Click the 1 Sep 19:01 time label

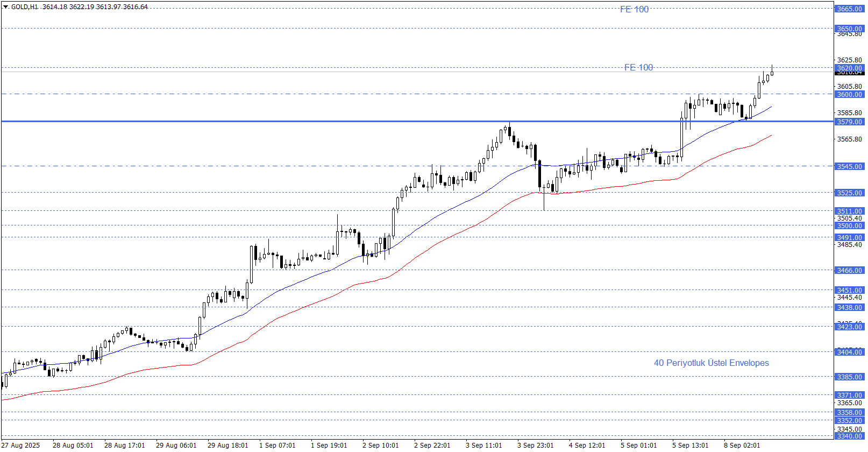tap(329, 445)
